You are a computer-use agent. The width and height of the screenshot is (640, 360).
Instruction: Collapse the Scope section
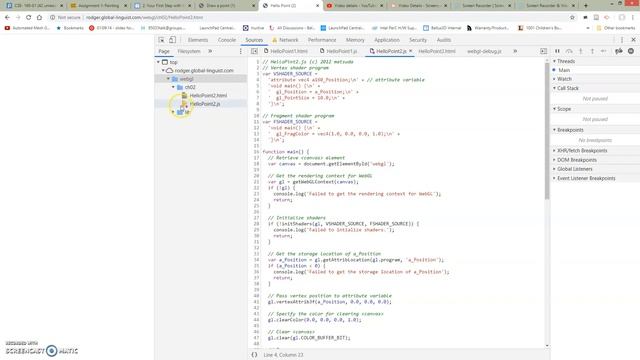pos(564,109)
